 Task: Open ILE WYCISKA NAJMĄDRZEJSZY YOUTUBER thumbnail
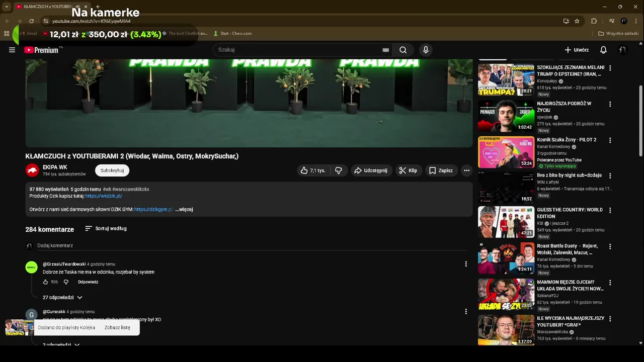tap(506, 330)
